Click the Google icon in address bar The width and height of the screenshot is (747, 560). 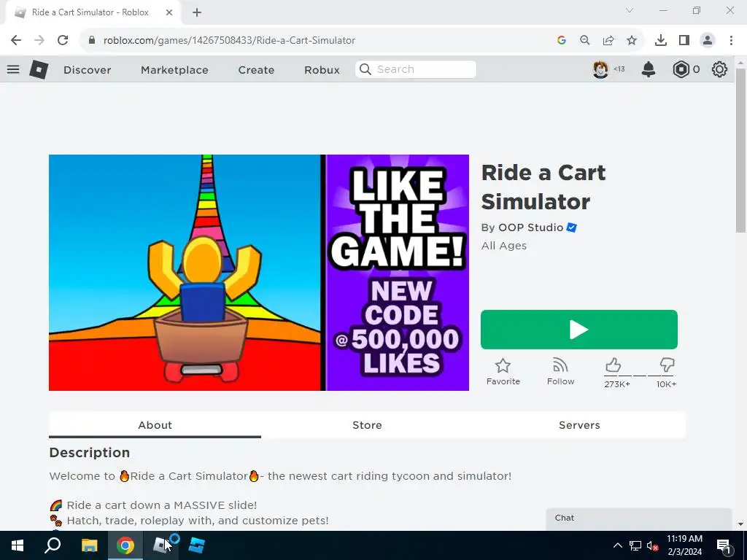tap(562, 41)
